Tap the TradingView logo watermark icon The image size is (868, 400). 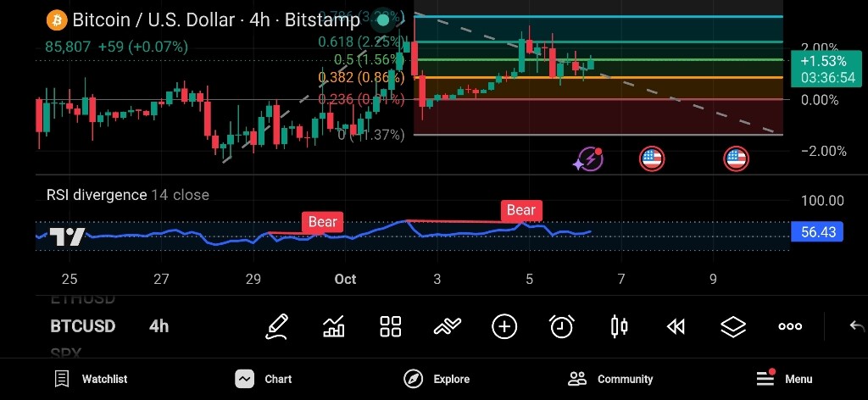[68, 236]
